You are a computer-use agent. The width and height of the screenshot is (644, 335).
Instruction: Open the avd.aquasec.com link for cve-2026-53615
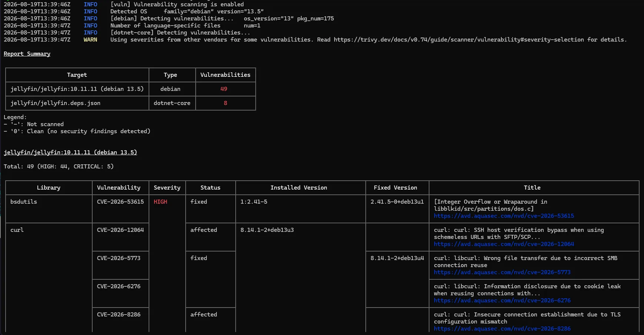pos(504,216)
